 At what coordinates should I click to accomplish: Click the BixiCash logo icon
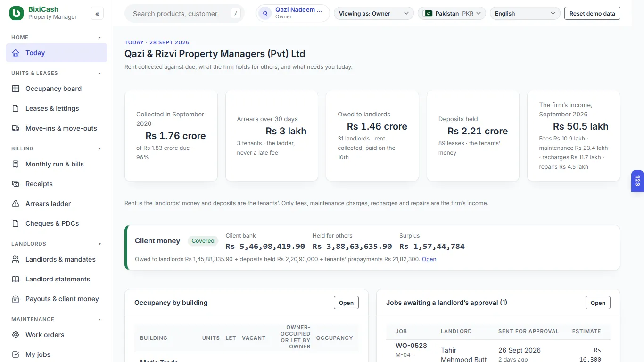(17, 13)
